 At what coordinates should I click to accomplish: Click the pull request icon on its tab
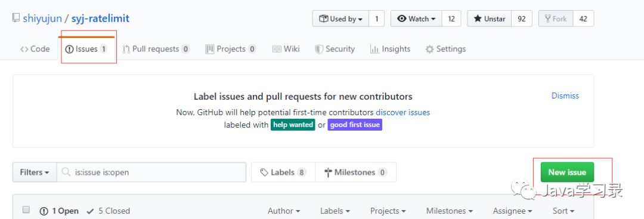(x=126, y=50)
